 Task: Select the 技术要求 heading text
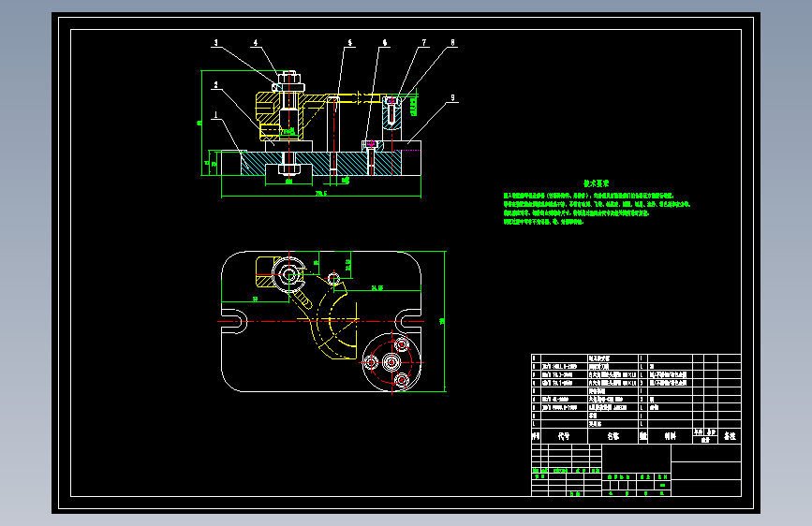click(x=596, y=183)
